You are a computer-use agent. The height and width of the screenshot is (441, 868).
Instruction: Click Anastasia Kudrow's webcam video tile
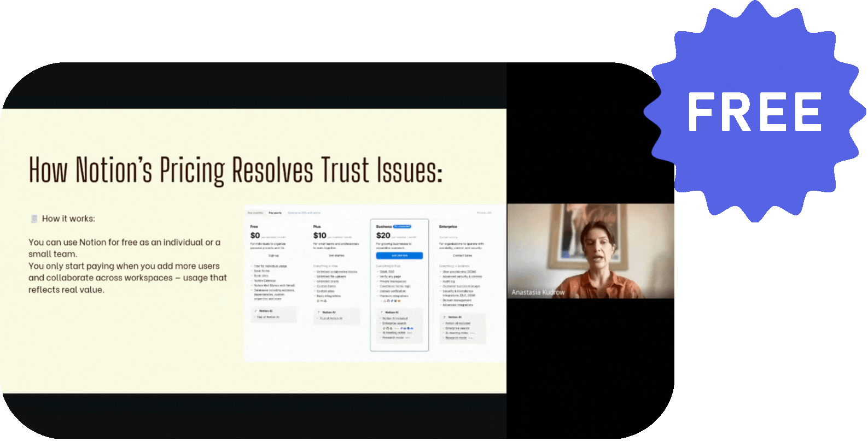click(591, 251)
